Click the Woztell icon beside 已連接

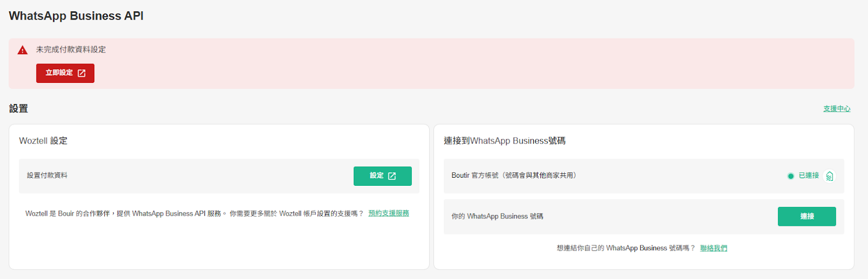[829, 176]
